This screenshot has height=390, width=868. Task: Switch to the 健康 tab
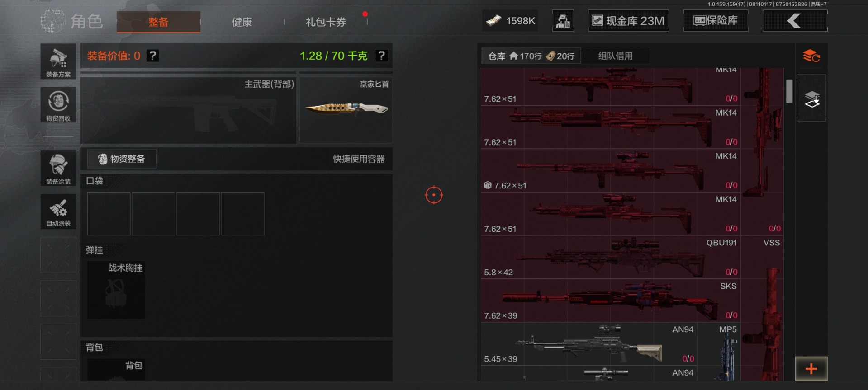click(x=242, y=22)
